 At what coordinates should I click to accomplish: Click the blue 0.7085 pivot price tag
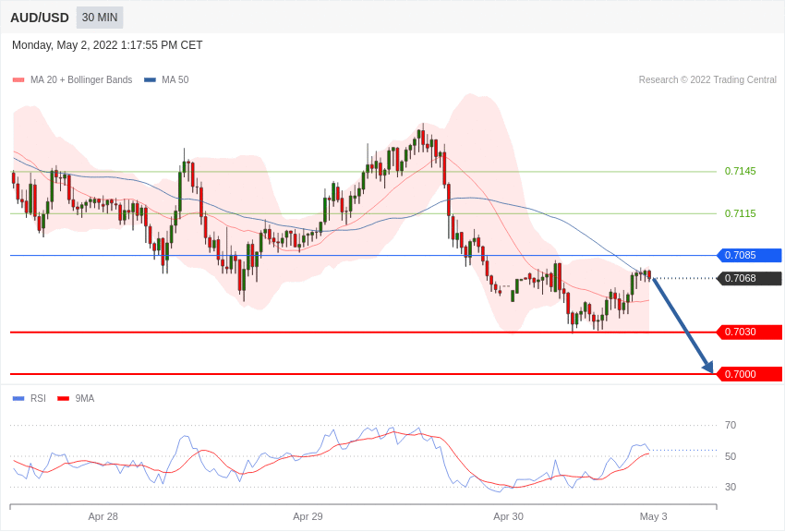750,255
